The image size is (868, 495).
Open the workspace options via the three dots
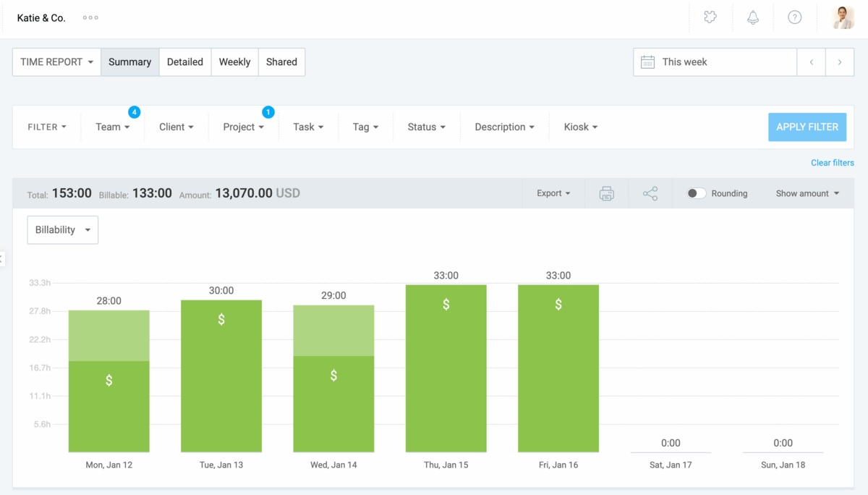(90, 17)
